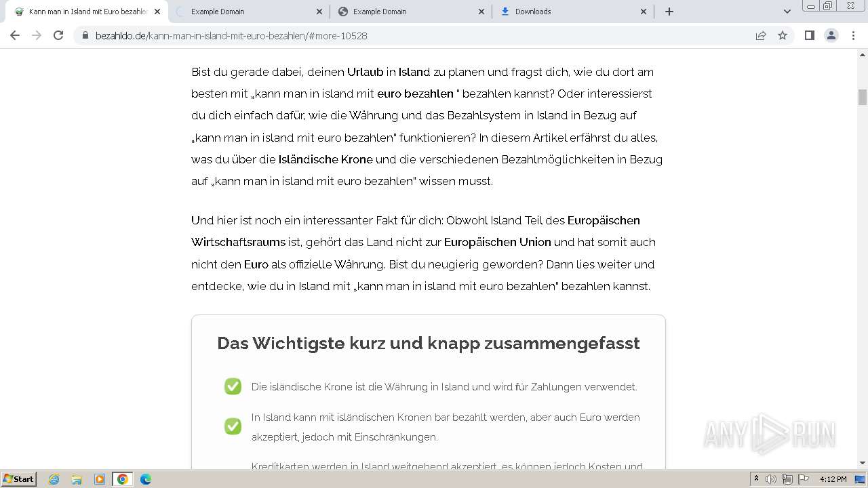Open the Action Center flag icon
The image size is (868, 488).
tap(804, 479)
